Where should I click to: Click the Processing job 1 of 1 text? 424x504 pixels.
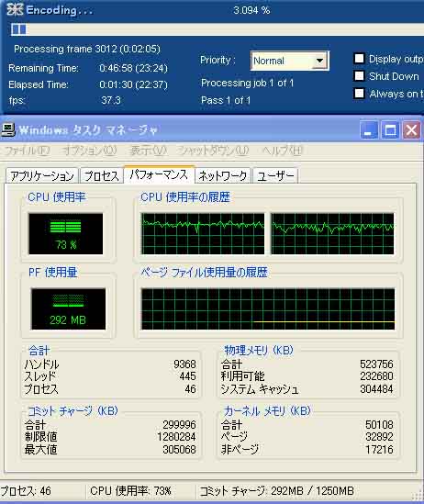pos(248,83)
